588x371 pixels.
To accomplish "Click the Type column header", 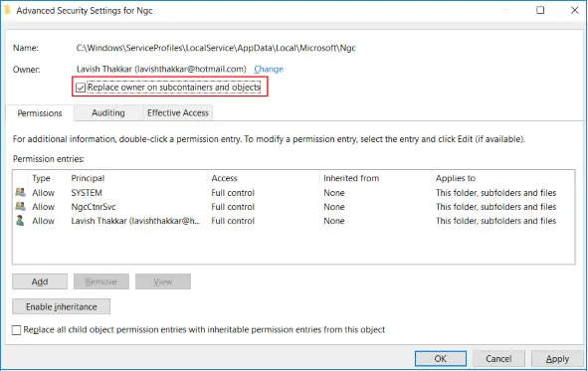I will pyautogui.click(x=41, y=178).
